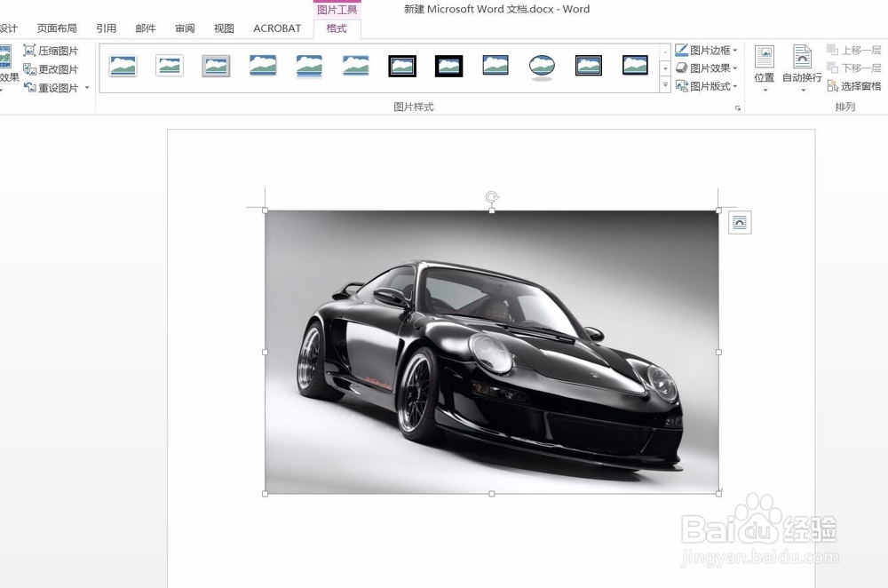Open the 图片版式 picture layout menu
888x588 pixels.
707,86
